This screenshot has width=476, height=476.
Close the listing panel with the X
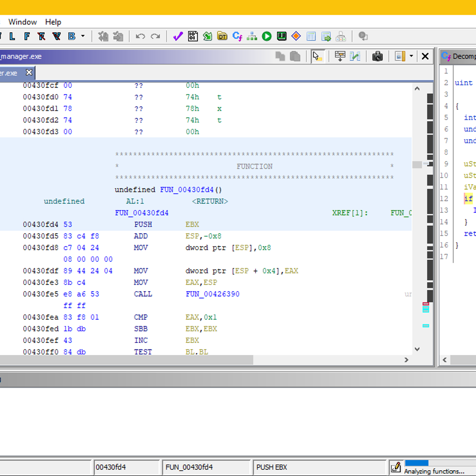(x=425, y=56)
